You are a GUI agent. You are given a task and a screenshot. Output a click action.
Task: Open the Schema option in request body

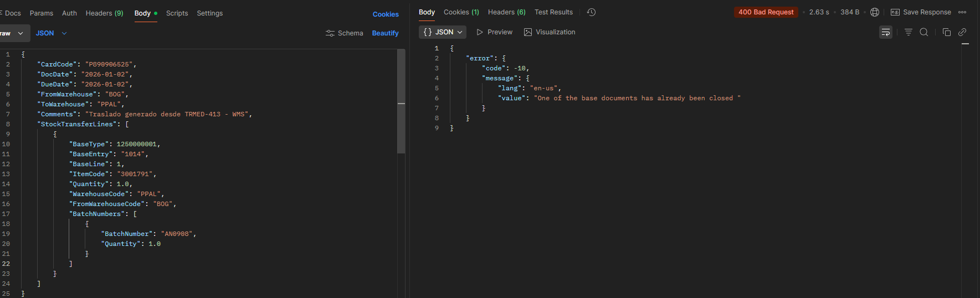(x=344, y=33)
